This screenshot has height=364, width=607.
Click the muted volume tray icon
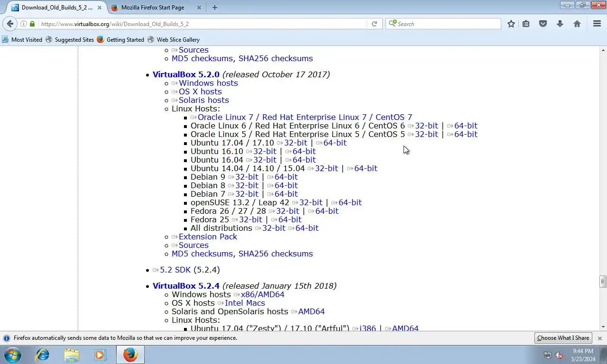point(559,355)
